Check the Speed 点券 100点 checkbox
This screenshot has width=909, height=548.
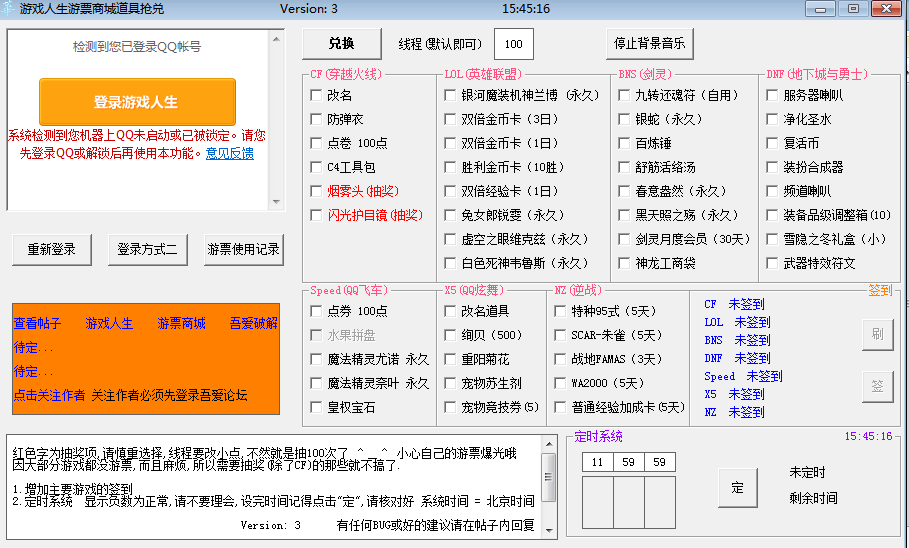click(316, 311)
